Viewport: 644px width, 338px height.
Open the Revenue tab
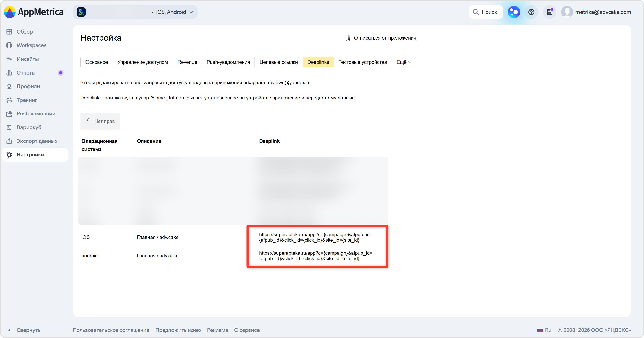(187, 62)
